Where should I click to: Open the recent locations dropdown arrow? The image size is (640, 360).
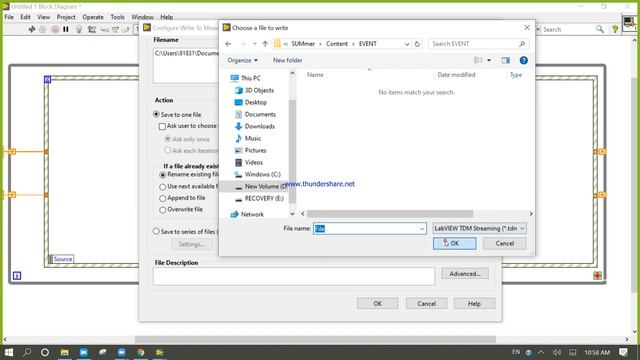[255, 44]
